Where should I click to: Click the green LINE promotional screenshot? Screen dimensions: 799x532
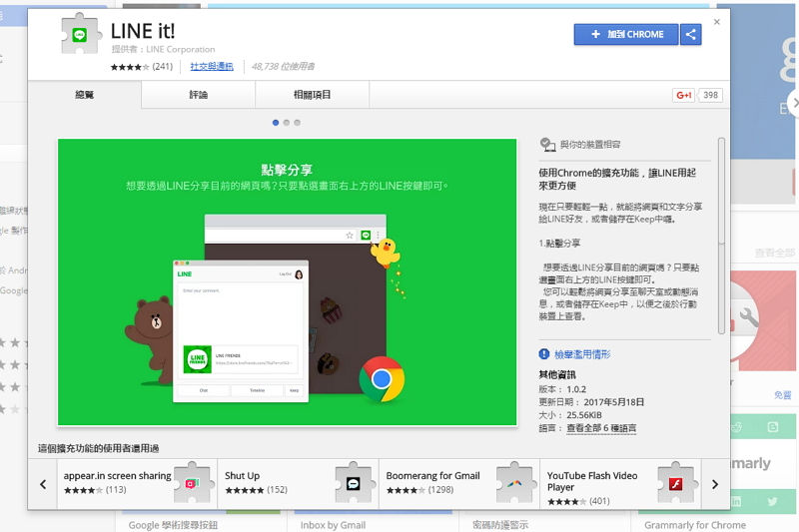tap(287, 282)
